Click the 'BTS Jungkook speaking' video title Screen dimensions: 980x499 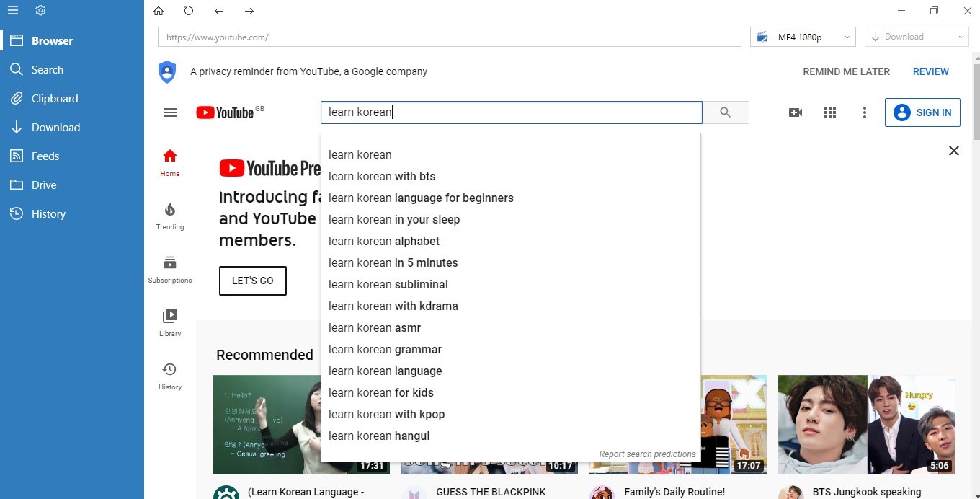(867, 492)
